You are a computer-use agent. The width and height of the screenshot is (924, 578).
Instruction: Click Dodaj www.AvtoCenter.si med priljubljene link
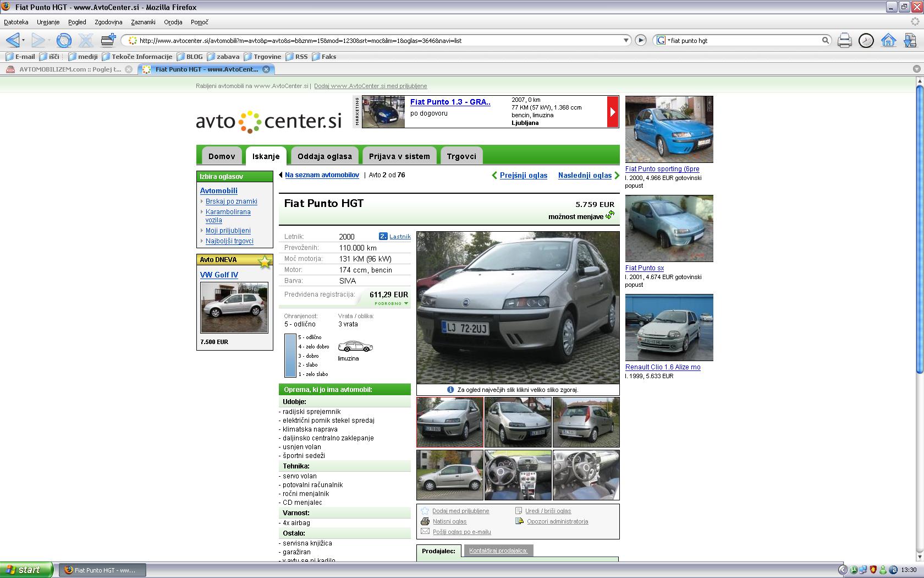coord(370,86)
